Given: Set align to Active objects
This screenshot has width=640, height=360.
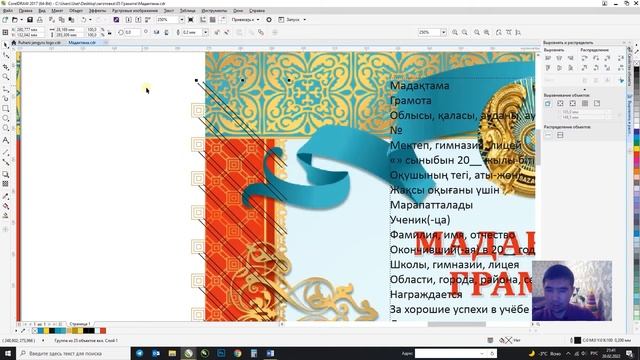Looking at the screenshot, I should point(548,103).
